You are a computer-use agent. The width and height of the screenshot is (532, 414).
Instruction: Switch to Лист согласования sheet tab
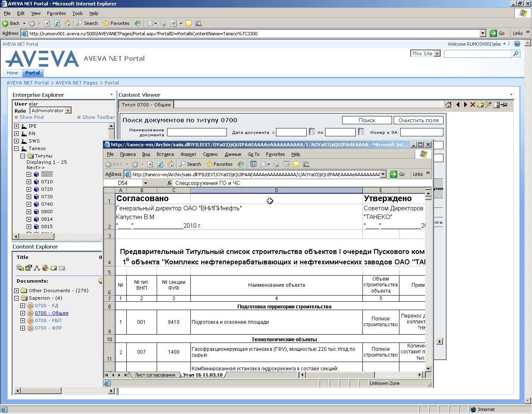[x=155, y=375]
